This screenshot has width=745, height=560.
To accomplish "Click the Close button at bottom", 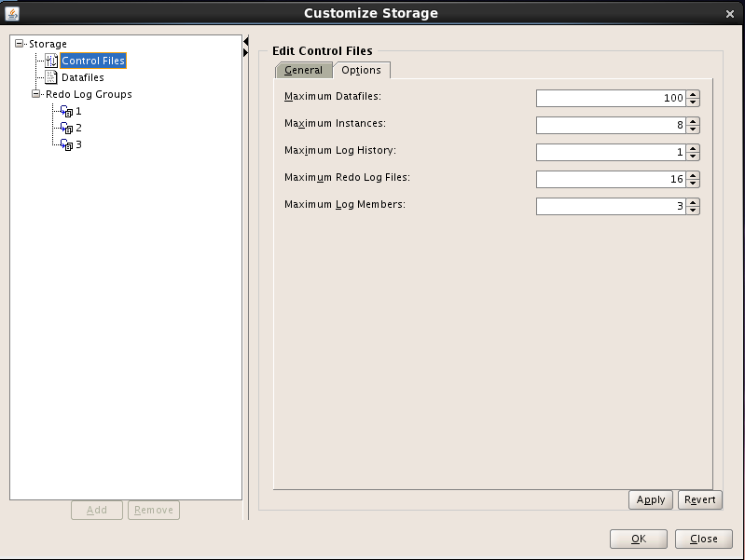I will coord(704,540).
